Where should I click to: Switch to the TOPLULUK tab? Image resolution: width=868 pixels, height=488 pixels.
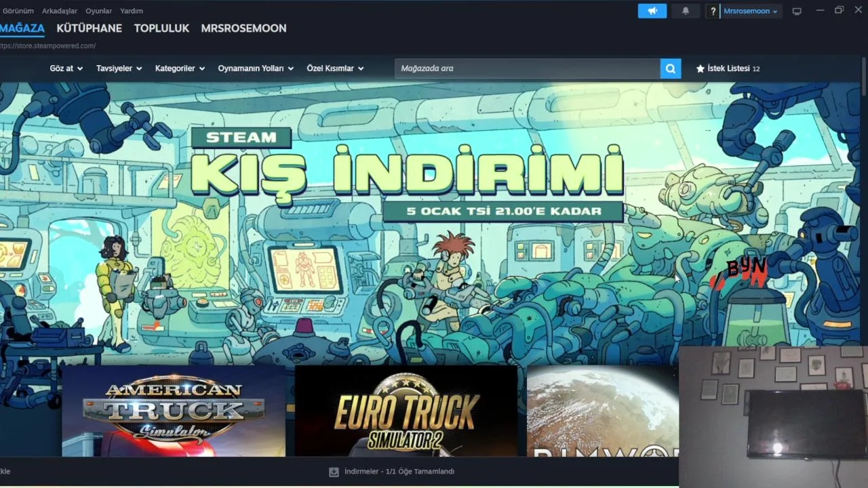point(161,28)
